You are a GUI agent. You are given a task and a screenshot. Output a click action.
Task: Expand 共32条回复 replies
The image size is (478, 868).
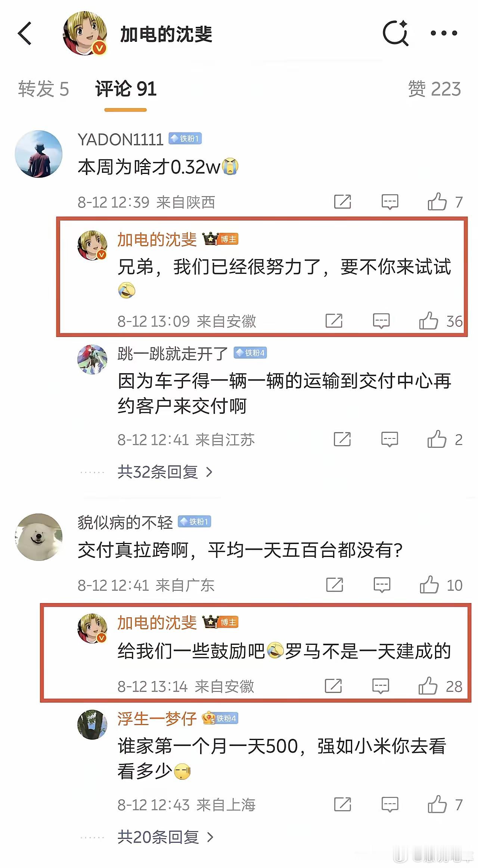tap(165, 472)
